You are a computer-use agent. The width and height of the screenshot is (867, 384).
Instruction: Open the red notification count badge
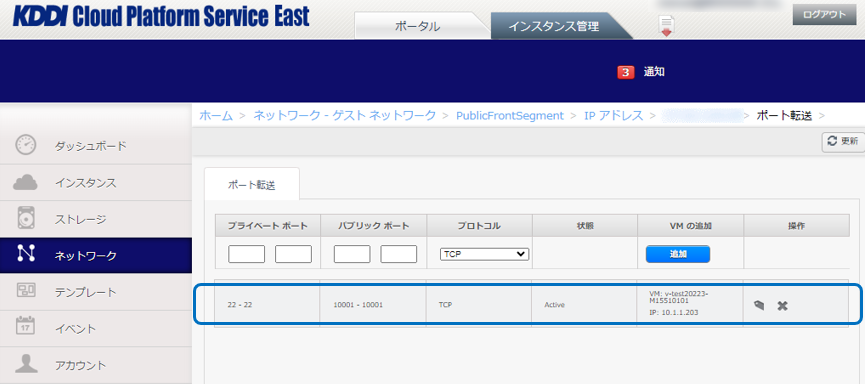point(625,72)
